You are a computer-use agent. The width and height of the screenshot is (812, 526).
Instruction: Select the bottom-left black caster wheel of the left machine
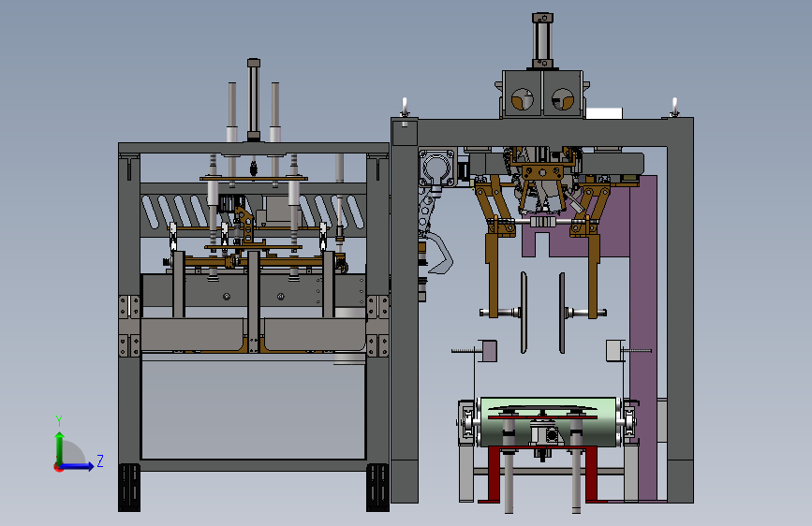coord(129,488)
